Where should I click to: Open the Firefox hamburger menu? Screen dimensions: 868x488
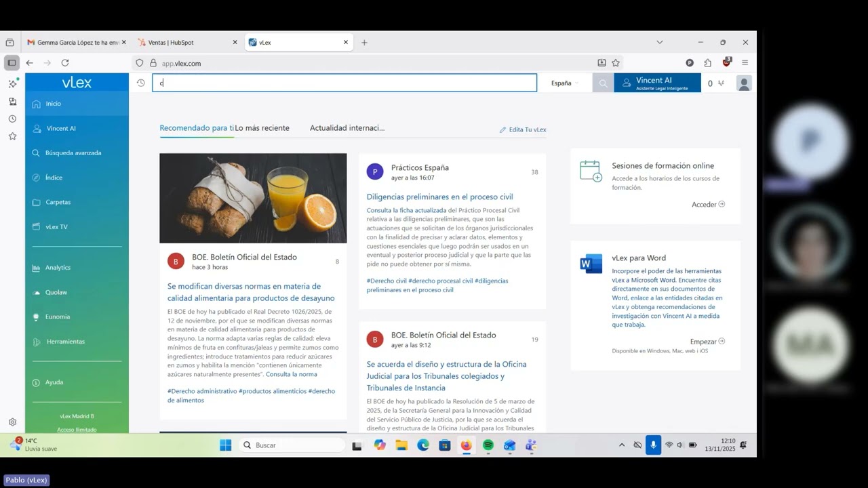[745, 63]
